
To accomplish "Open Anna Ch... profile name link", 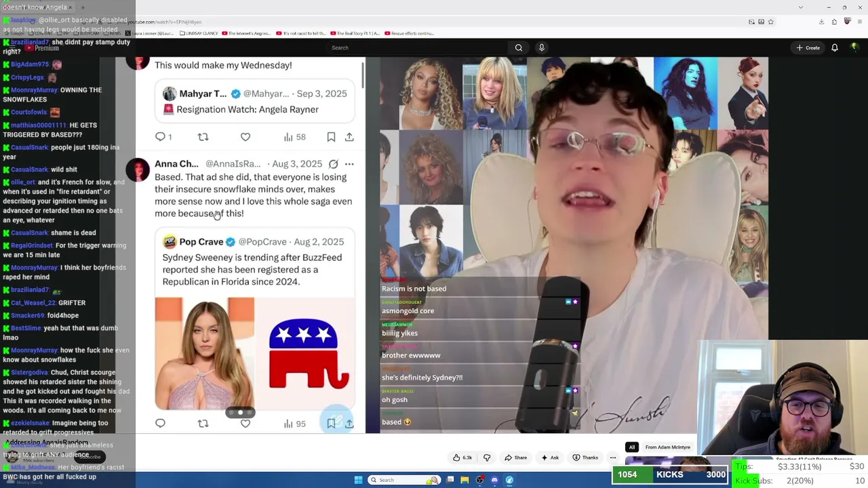I will [176, 164].
